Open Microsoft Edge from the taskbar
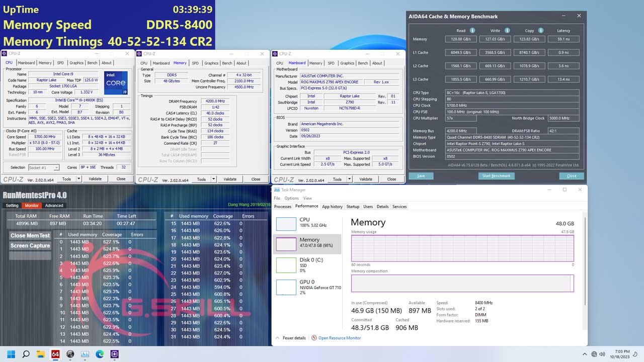 [100, 354]
